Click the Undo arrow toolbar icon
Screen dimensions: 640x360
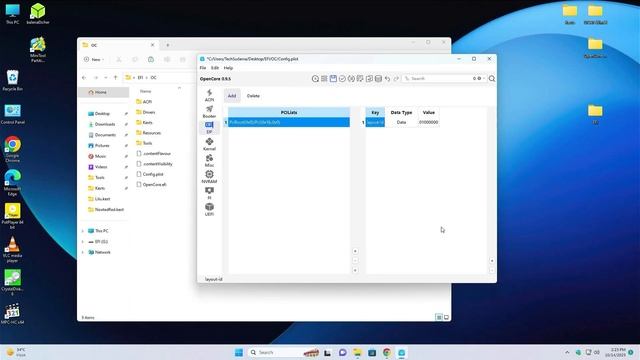click(x=387, y=78)
